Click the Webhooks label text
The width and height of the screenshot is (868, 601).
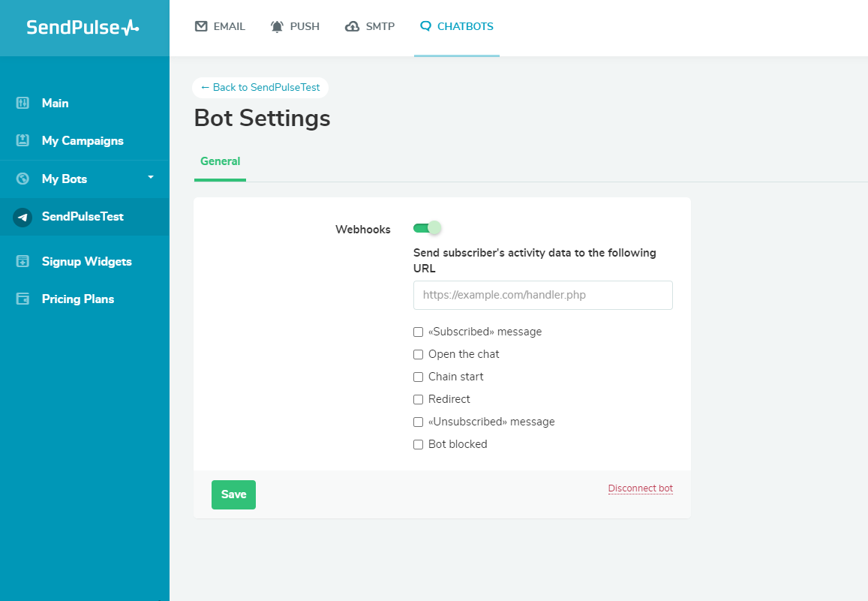tap(363, 230)
